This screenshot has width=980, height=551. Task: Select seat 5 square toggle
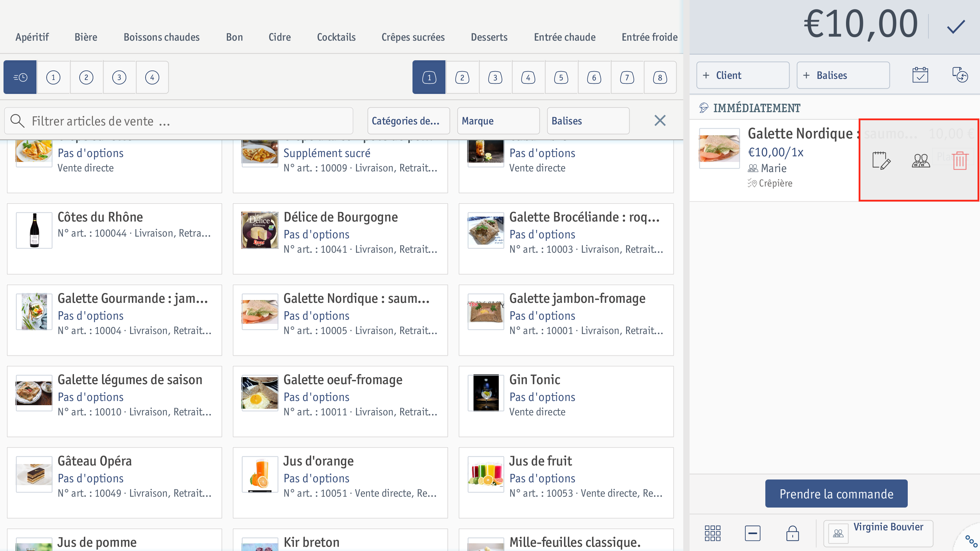click(561, 77)
